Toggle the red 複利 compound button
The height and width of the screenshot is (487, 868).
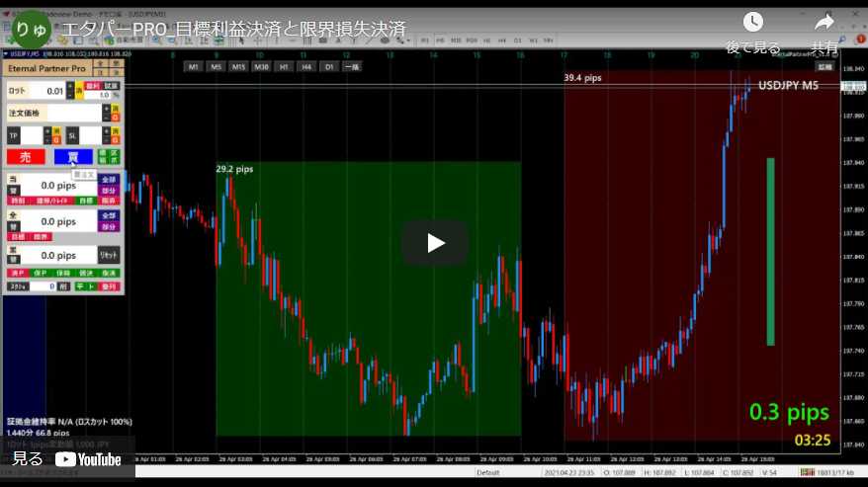pos(93,86)
